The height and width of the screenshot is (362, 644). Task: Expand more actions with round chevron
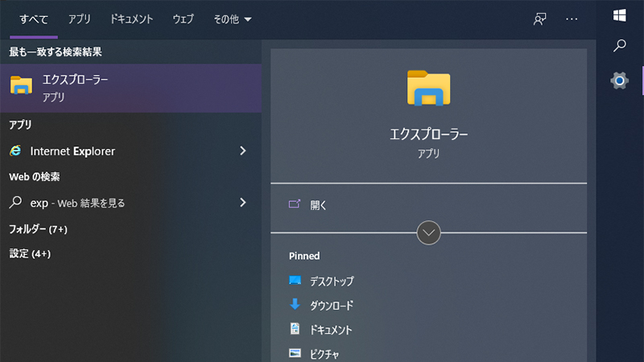428,232
